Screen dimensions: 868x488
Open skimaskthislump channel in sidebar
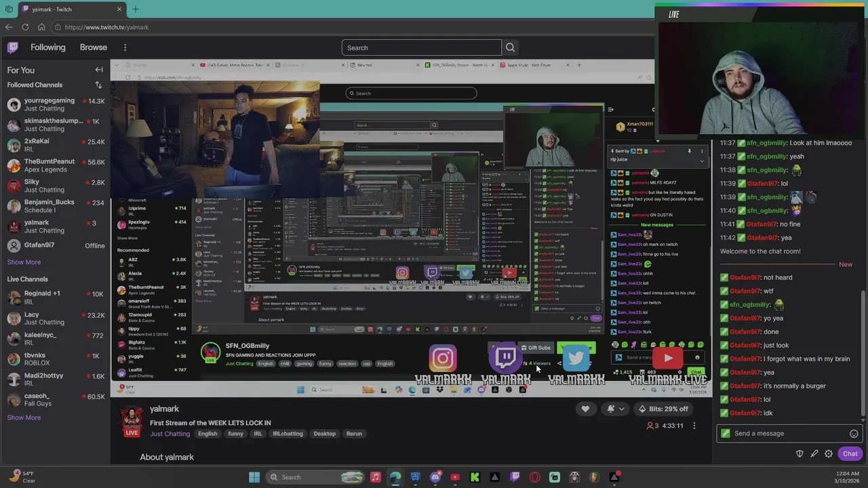(x=55, y=125)
